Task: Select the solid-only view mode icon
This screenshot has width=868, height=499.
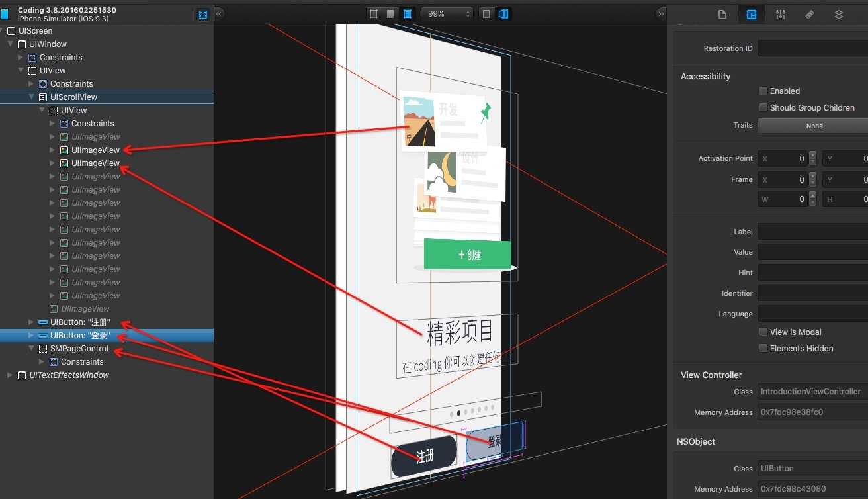Action: (390, 13)
